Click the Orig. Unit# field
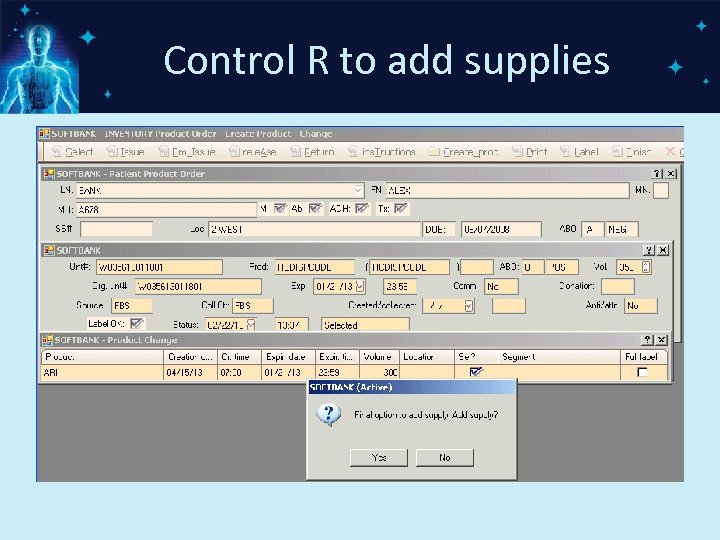Viewport: 720px width, 540px height. point(198,286)
